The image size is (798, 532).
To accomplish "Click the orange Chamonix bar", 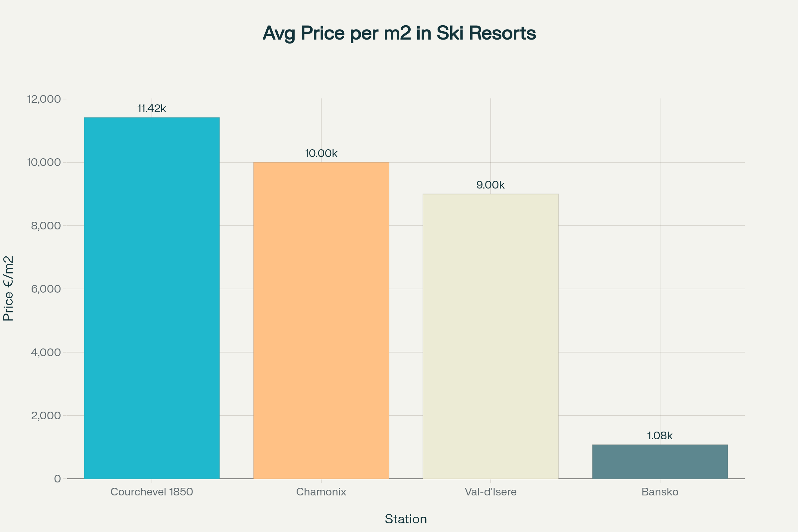I will 321,320.
